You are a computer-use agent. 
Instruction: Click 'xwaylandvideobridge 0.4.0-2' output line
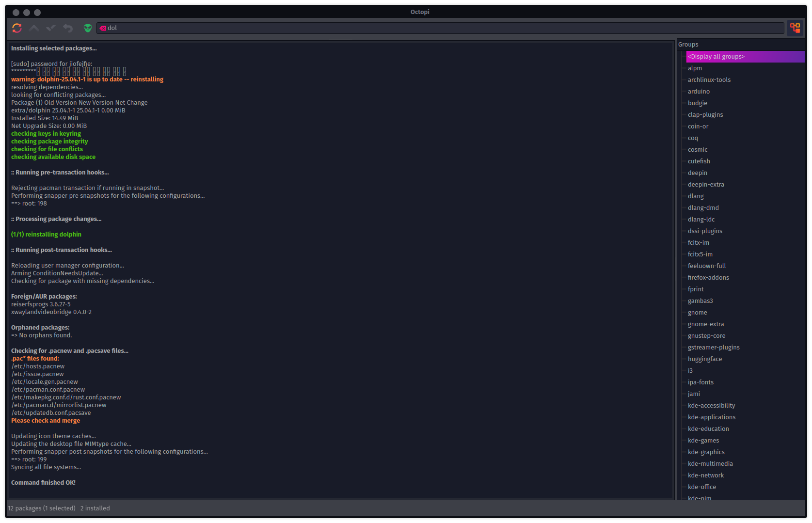tap(51, 312)
